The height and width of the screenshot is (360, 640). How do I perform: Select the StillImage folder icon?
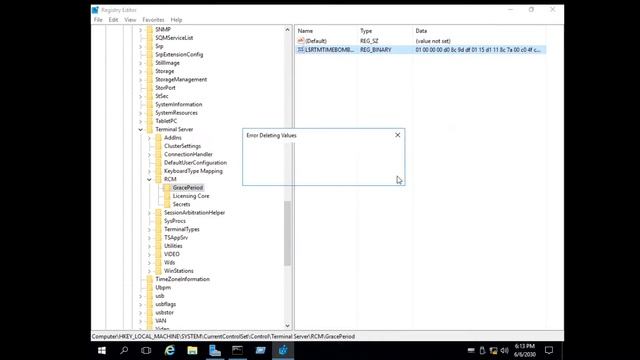(x=150, y=62)
